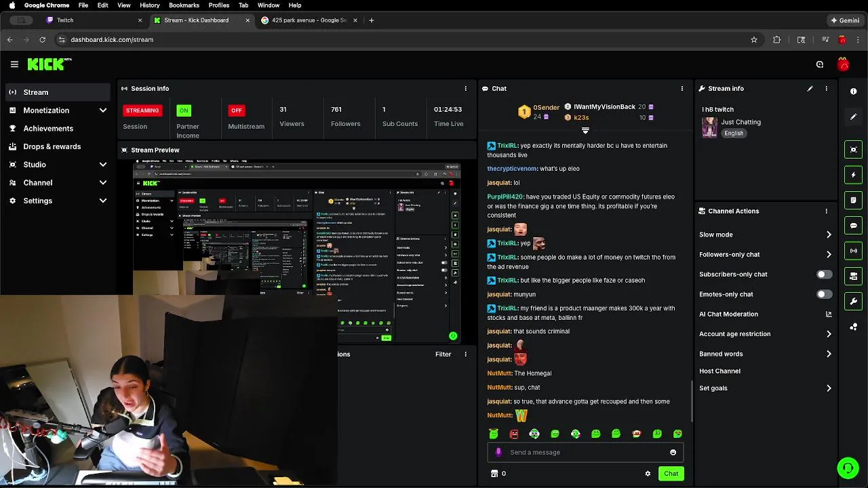Screen dimensions: 868x488
Task: Open Banned words options arrow
Action: tap(829, 354)
